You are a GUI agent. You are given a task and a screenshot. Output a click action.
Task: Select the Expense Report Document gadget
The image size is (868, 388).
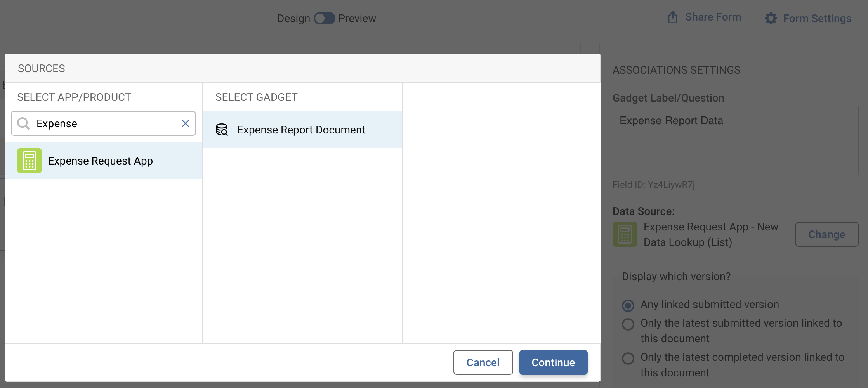click(301, 130)
